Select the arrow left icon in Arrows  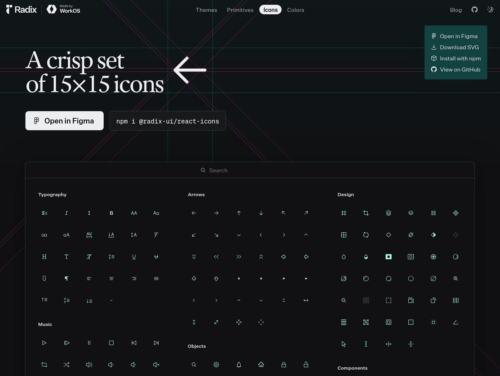tap(194, 213)
